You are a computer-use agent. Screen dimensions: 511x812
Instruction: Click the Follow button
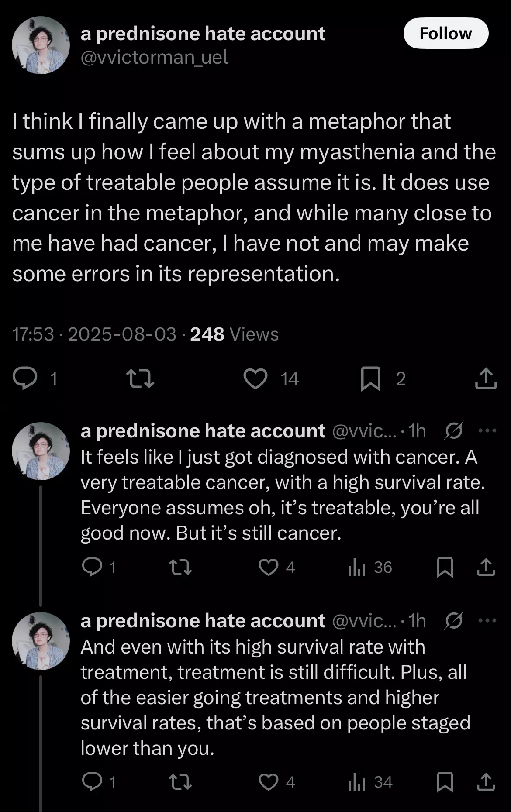445,34
